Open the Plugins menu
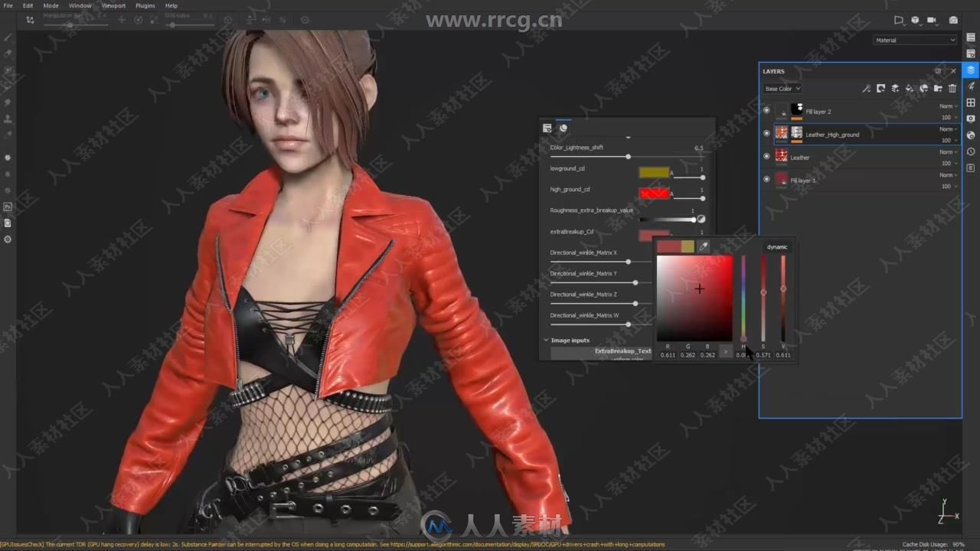 [145, 5]
